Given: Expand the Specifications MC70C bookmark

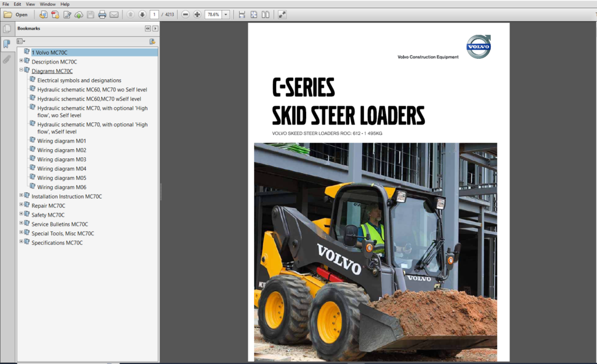Looking at the screenshot, I should pyautogui.click(x=20, y=242).
